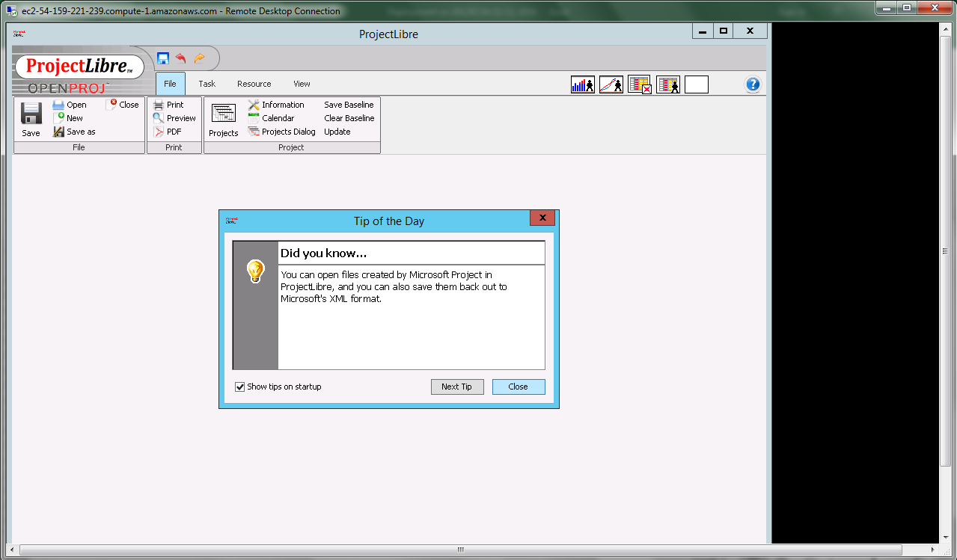Click the Next Tip button
Screen dimensions: 957x560
pyautogui.click(x=456, y=387)
